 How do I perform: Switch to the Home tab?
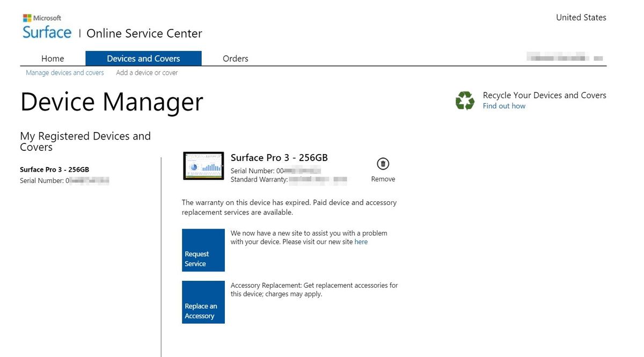52,59
